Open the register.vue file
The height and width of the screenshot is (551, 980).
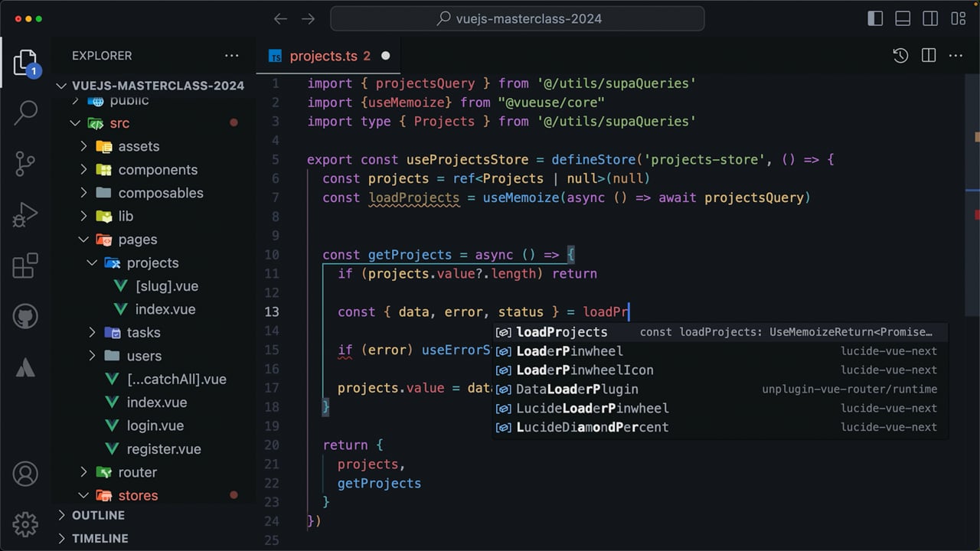(153, 448)
